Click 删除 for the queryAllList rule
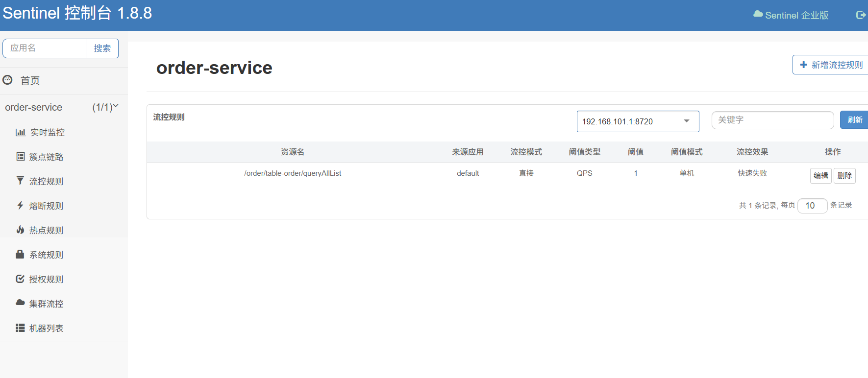 click(x=844, y=175)
